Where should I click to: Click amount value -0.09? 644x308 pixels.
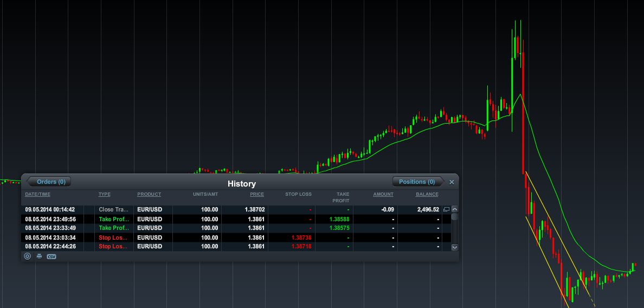click(x=387, y=209)
